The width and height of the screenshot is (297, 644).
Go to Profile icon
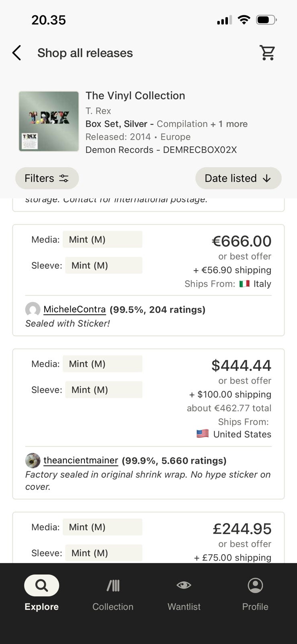pos(255,585)
